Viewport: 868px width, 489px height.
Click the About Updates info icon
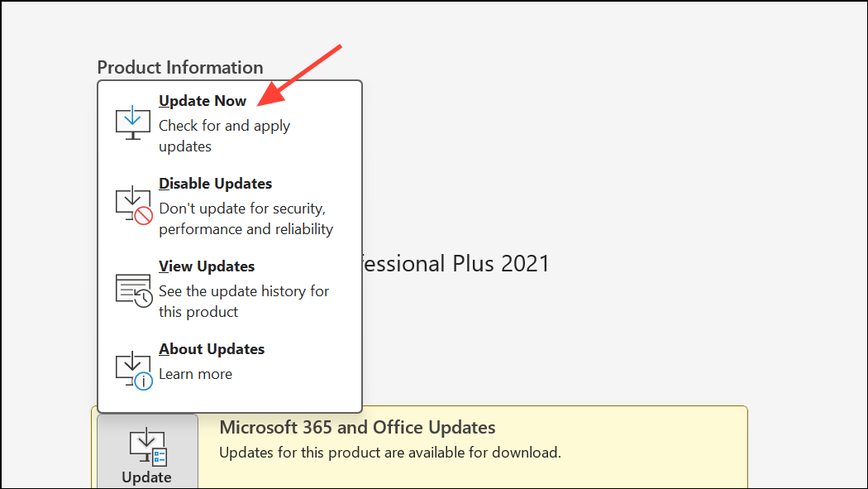132,370
